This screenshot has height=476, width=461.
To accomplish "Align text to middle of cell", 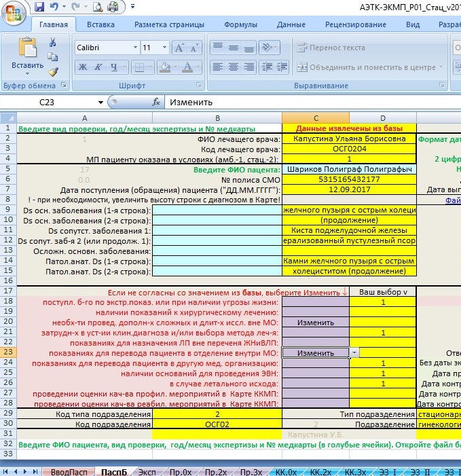I will point(233,48).
